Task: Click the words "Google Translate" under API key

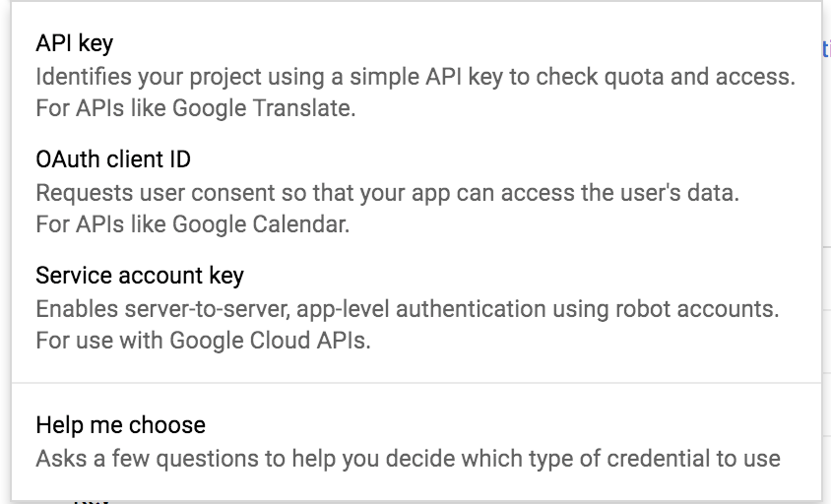Action: (262, 108)
